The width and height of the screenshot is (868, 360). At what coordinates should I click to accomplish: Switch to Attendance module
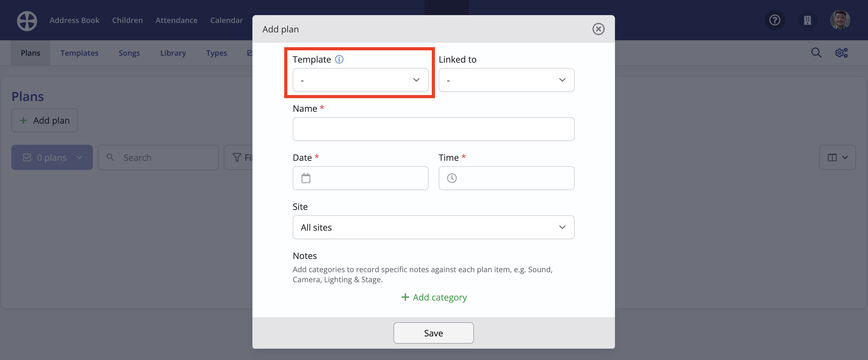[x=176, y=20]
